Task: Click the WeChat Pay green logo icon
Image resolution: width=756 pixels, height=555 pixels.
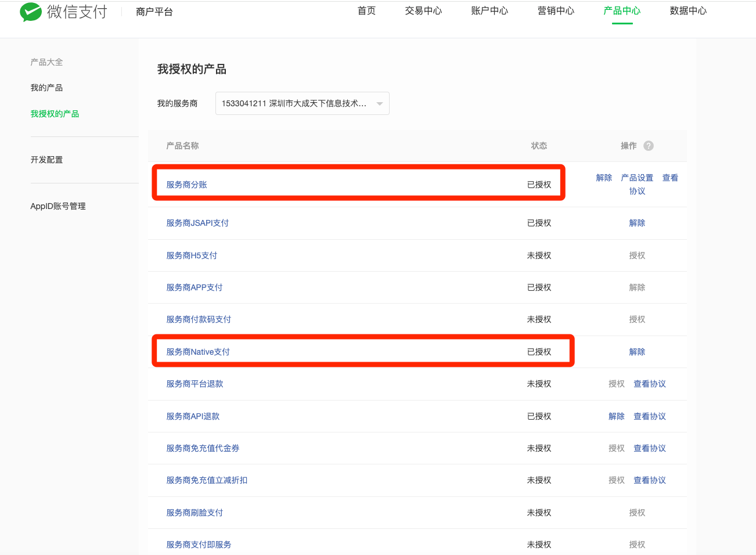Action: [x=31, y=12]
